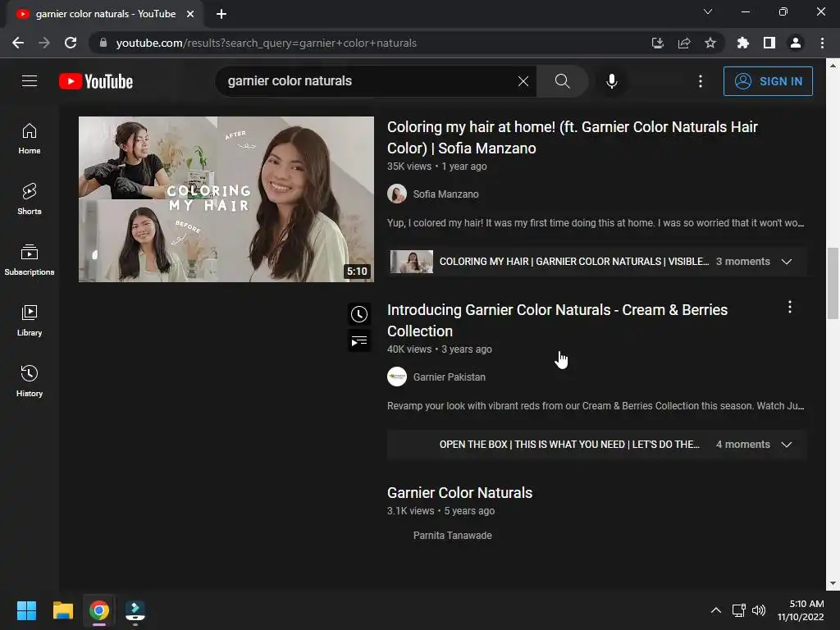Screen dimensions: 840x630
Task: Click the YouTube logo
Action: [96, 81]
